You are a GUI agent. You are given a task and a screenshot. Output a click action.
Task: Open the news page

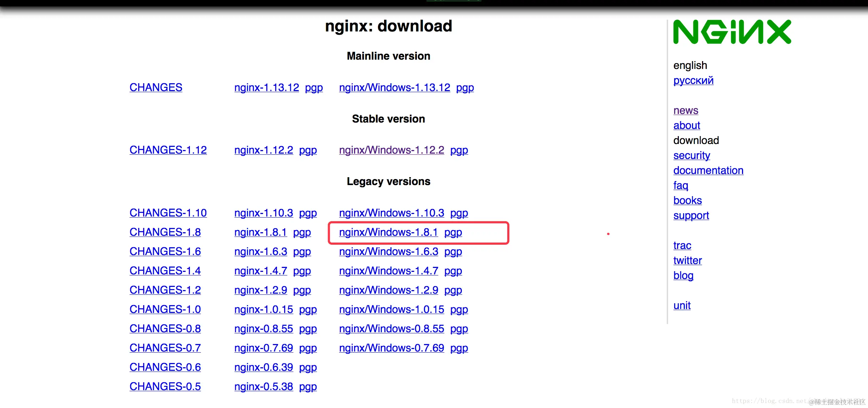[685, 110]
